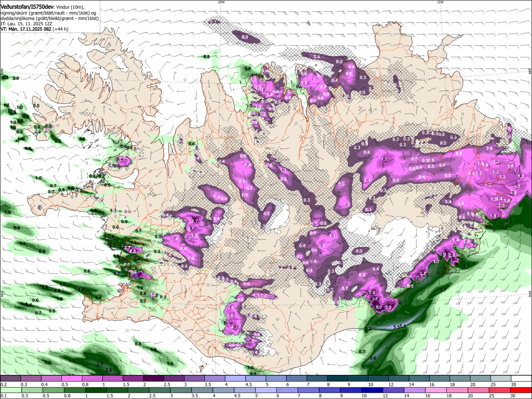Click 'Vindur (10m)' in the header
The width and height of the screenshot is (532, 399).
tap(70, 7)
